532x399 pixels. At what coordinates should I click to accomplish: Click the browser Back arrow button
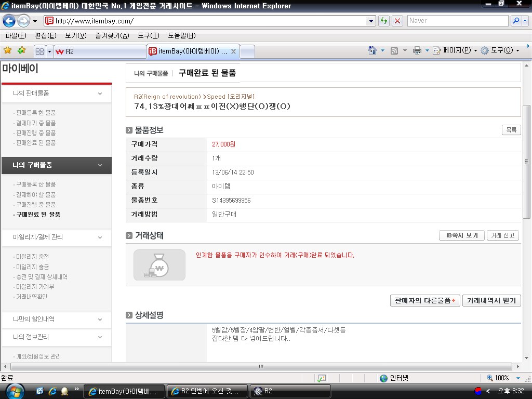pyautogui.click(x=9, y=21)
